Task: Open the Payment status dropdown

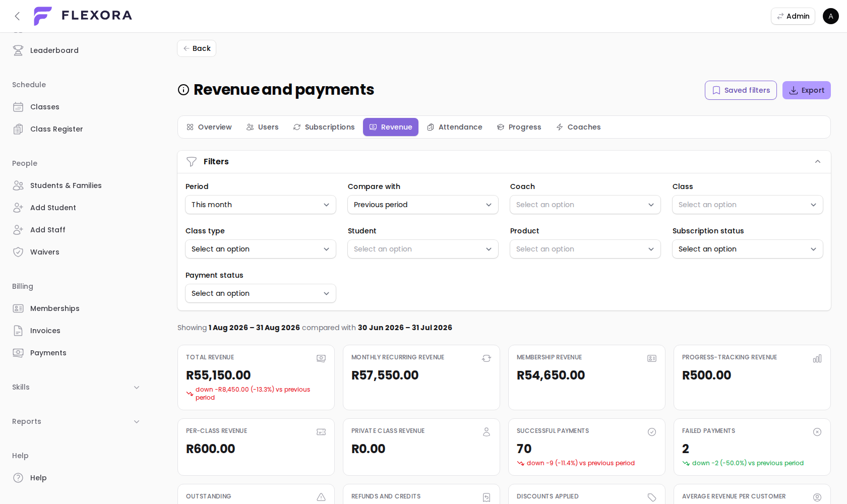Action: tap(261, 293)
